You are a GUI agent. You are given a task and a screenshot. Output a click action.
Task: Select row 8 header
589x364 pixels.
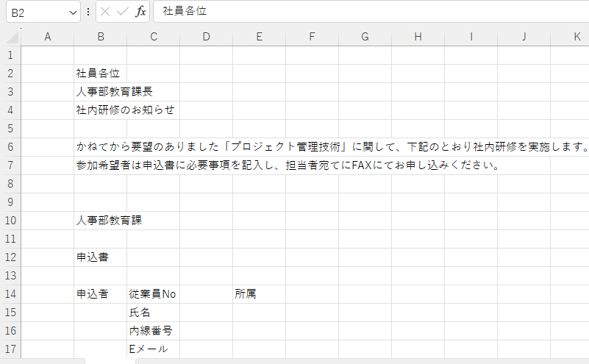pyautogui.click(x=10, y=184)
